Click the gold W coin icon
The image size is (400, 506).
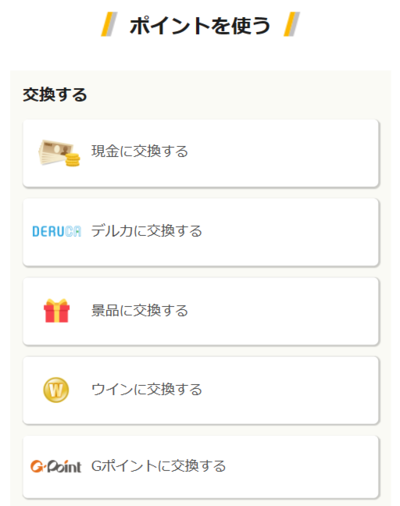click(56, 390)
